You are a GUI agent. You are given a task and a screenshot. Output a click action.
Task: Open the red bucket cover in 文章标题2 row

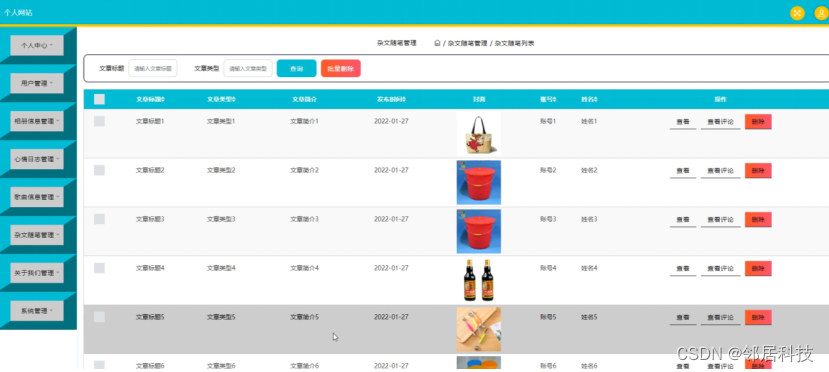click(x=478, y=182)
